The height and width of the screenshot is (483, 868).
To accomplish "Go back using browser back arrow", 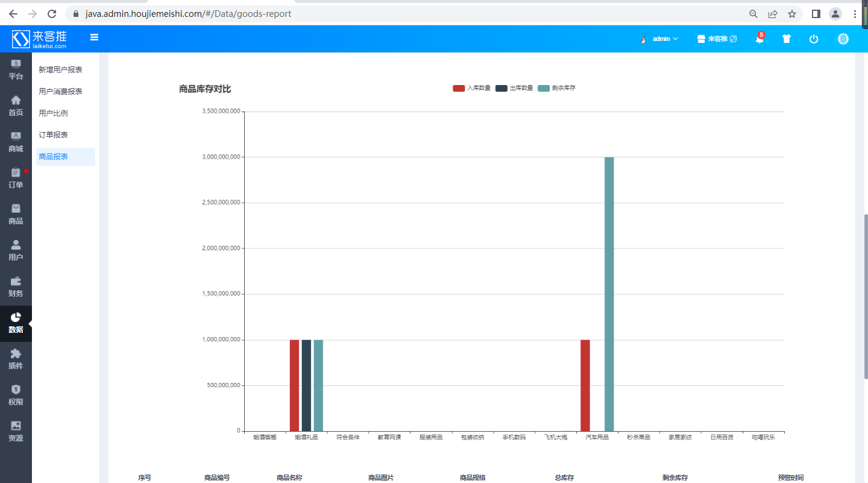I will pos(13,13).
